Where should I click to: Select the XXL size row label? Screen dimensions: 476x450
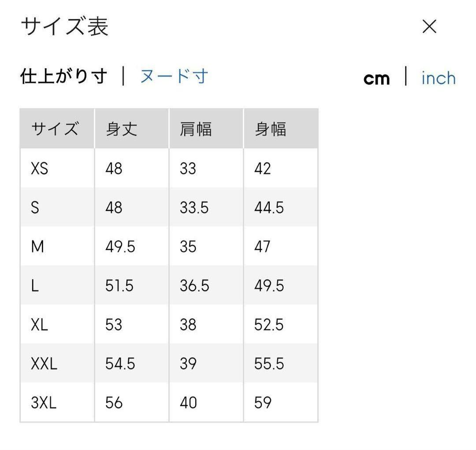[44, 364]
